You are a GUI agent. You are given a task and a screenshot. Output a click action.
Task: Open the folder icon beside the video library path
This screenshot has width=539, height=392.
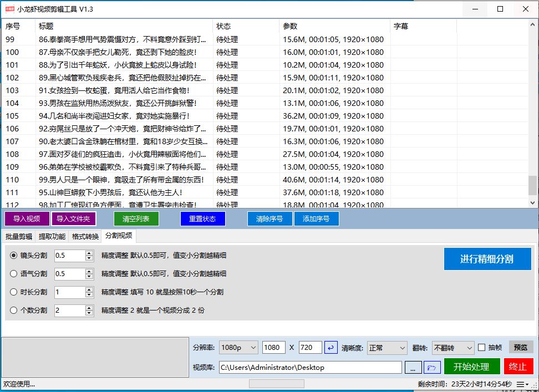point(432,367)
